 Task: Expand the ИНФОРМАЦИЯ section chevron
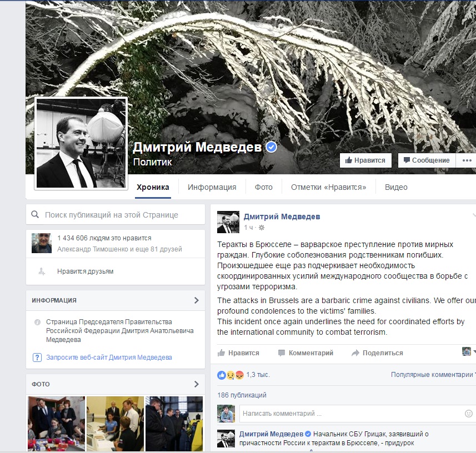coord(196,300)
